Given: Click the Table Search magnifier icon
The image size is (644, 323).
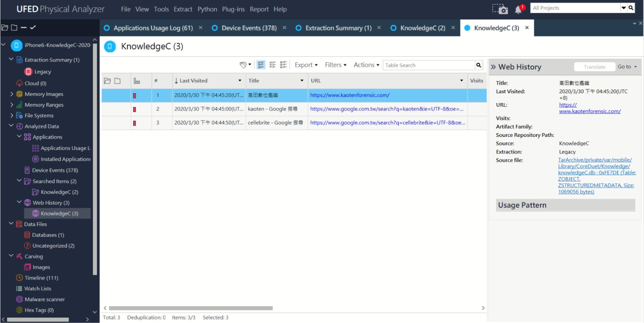Looking at the screenshot, I should (x=479, y=65).
